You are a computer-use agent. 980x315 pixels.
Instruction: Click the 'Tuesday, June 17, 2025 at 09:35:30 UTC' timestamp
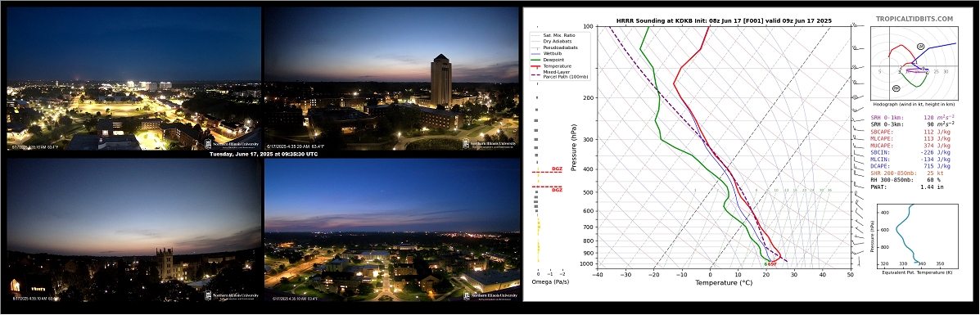tap(263, 154)
